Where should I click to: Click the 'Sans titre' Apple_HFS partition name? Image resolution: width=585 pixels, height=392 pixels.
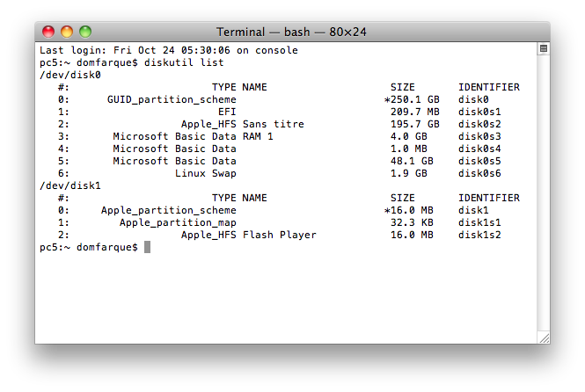(274, 124)
